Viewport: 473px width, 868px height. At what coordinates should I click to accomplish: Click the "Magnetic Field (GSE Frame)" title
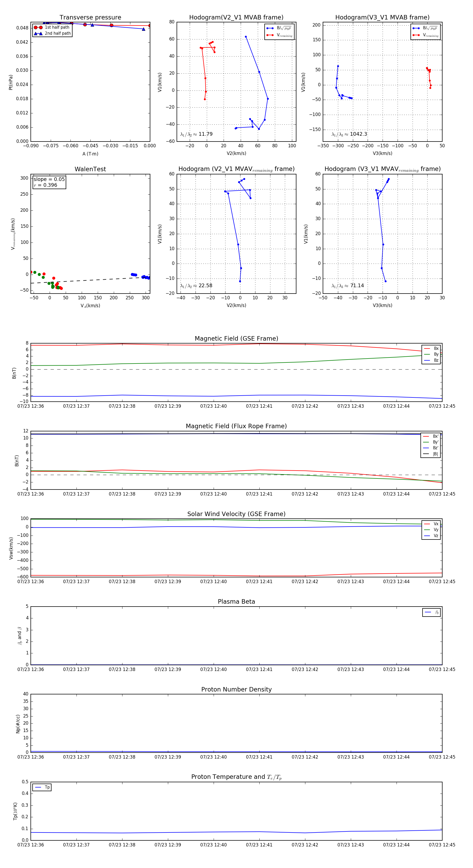click(x=236, y=339)
